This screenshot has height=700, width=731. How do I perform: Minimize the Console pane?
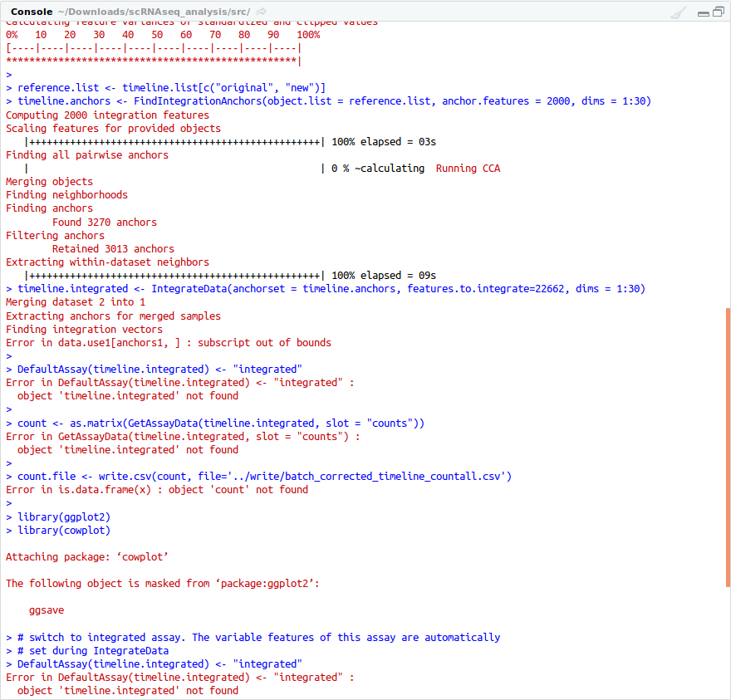(x=704, y=12)
